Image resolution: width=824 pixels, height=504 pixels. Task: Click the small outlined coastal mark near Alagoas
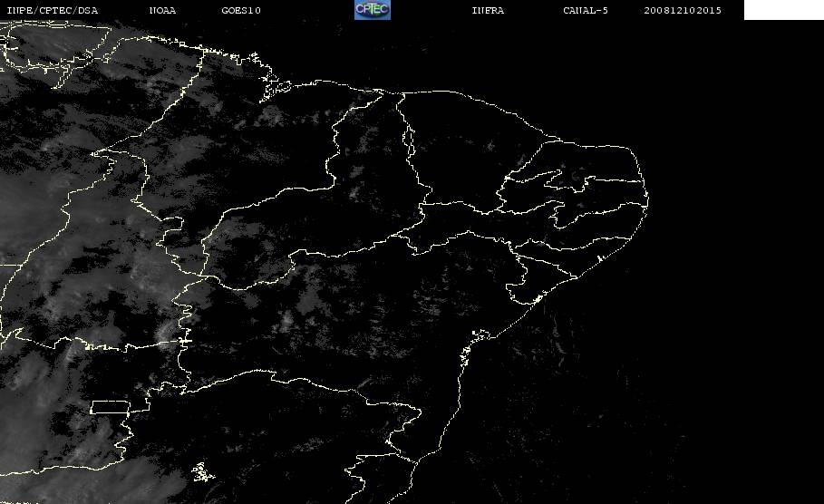599,259
